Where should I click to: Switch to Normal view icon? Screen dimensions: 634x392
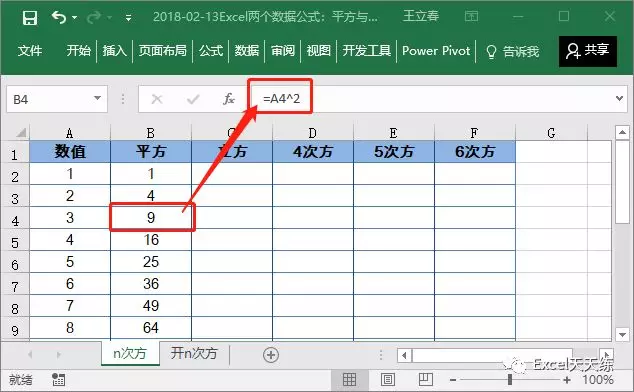[349, 379]
